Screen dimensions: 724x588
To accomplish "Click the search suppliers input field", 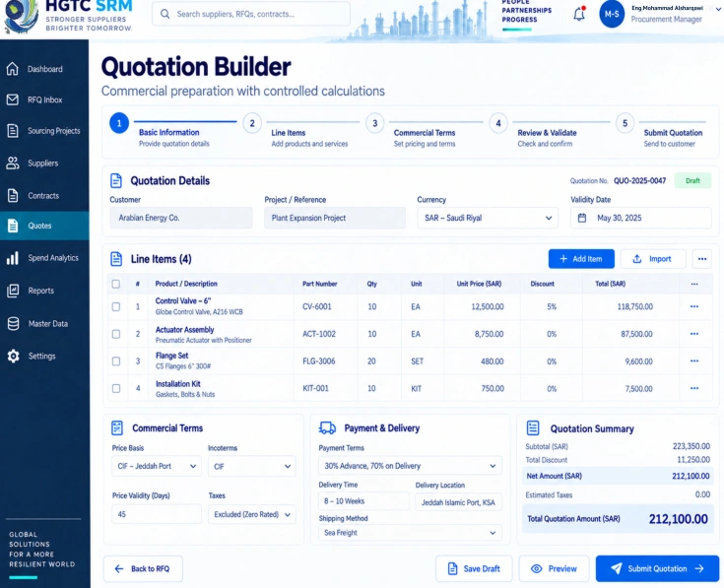I will (251, 14).
